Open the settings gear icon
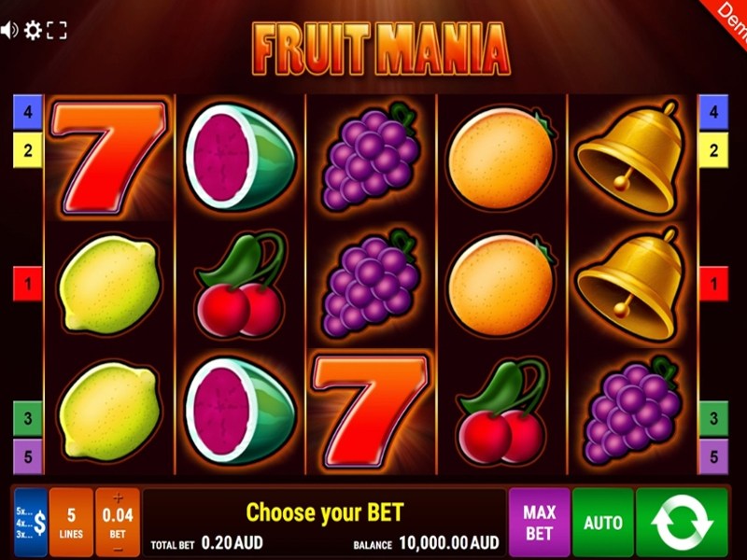Viewport: 747px width, 560px height. pos(33,31)
